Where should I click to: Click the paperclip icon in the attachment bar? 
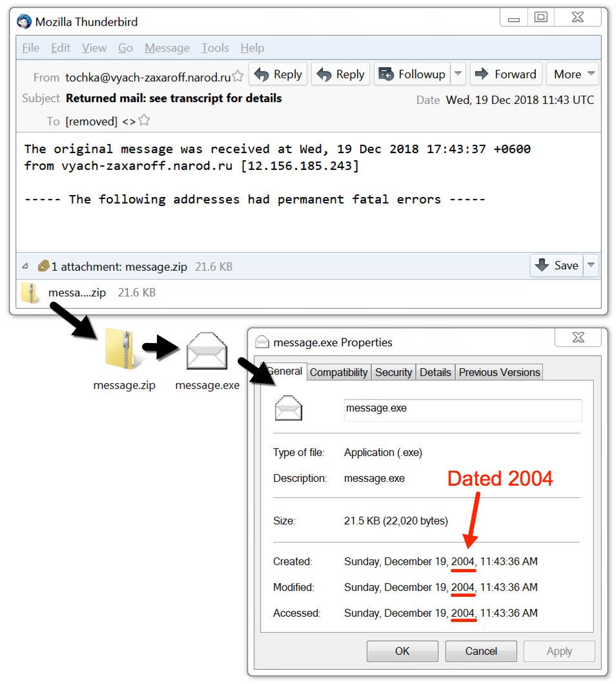tap(43, 265)
